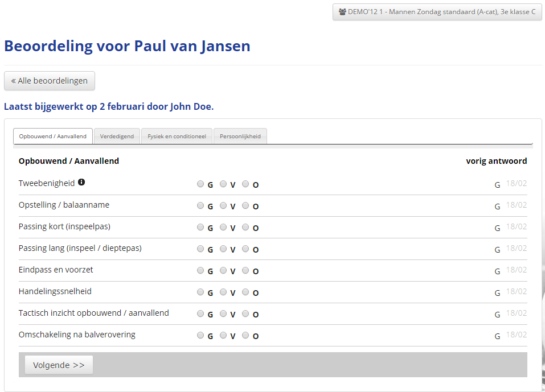Choose G for Passing lang rating
This screenshot has width=545, height=392.
coord(200,249)
